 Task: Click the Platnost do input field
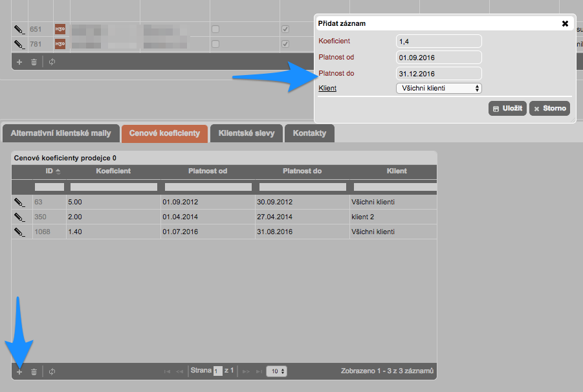[439, 73]
